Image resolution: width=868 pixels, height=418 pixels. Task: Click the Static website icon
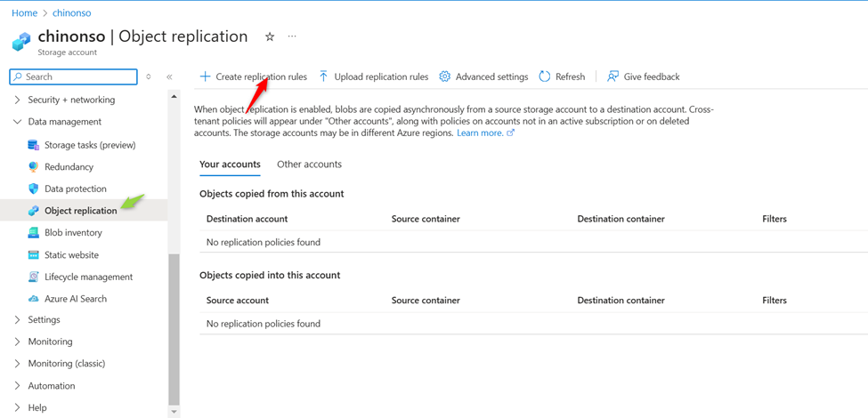34,255
